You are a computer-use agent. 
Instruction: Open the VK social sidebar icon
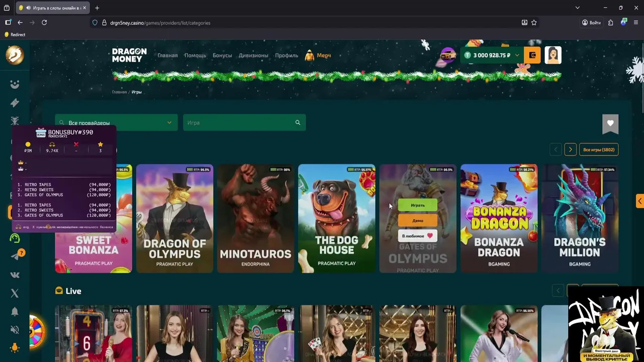(15, 275)
